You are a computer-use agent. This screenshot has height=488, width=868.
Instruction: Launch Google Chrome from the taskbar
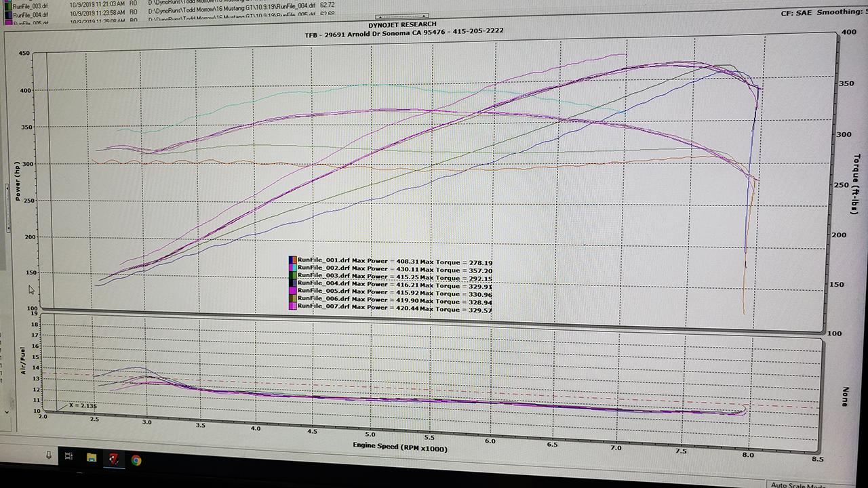coord(136,460)
